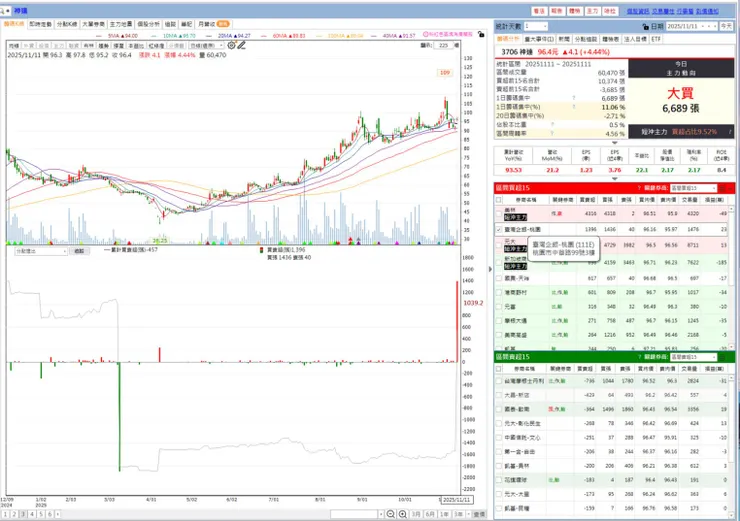Click the 顯示 225 bars input field
The height and width of the screenshot is (521, 740).
click(x=443, y=45)
